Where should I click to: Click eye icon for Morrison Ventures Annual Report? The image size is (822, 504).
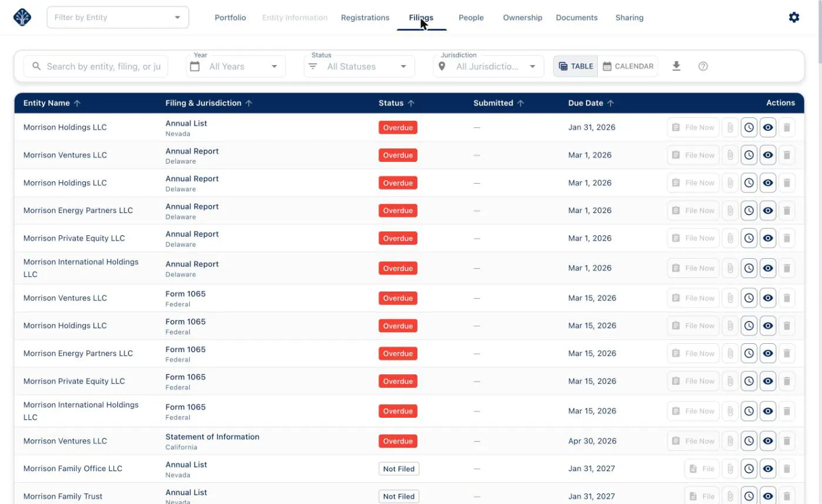tap(768, 155)
